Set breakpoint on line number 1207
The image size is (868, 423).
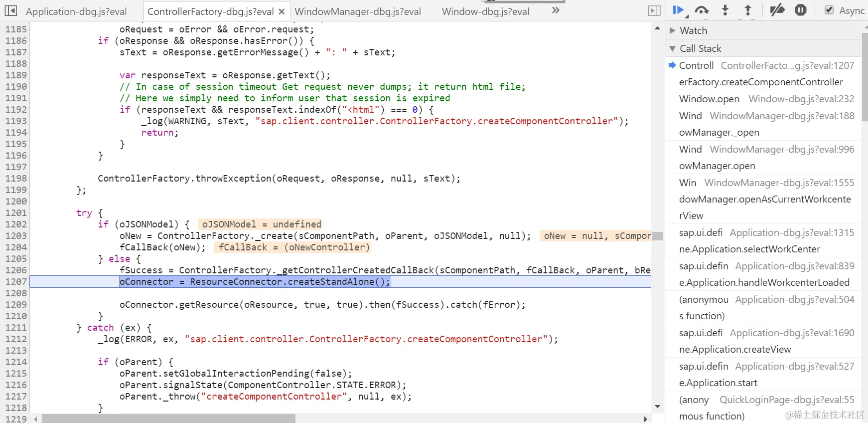pyautogui.click(x=16, y=282)
